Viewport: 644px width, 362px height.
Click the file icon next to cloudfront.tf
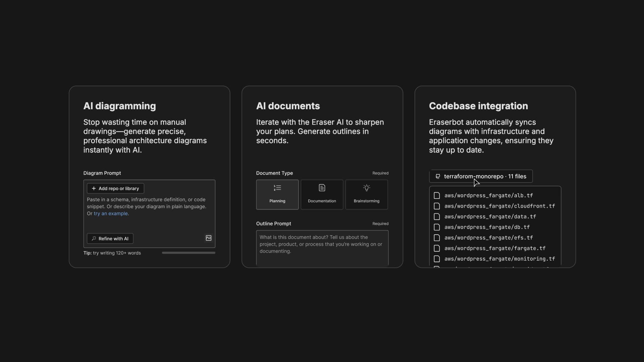437,206
